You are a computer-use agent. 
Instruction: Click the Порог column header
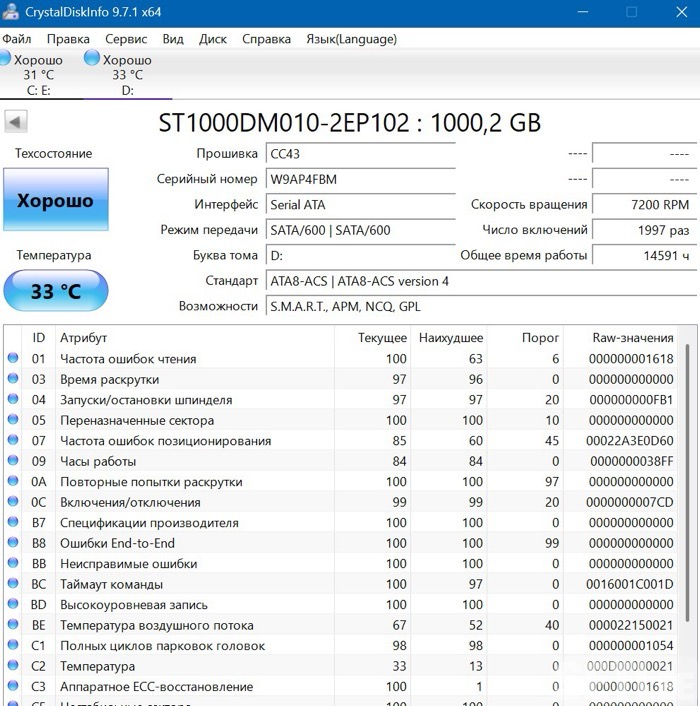[x=525, y=337]
